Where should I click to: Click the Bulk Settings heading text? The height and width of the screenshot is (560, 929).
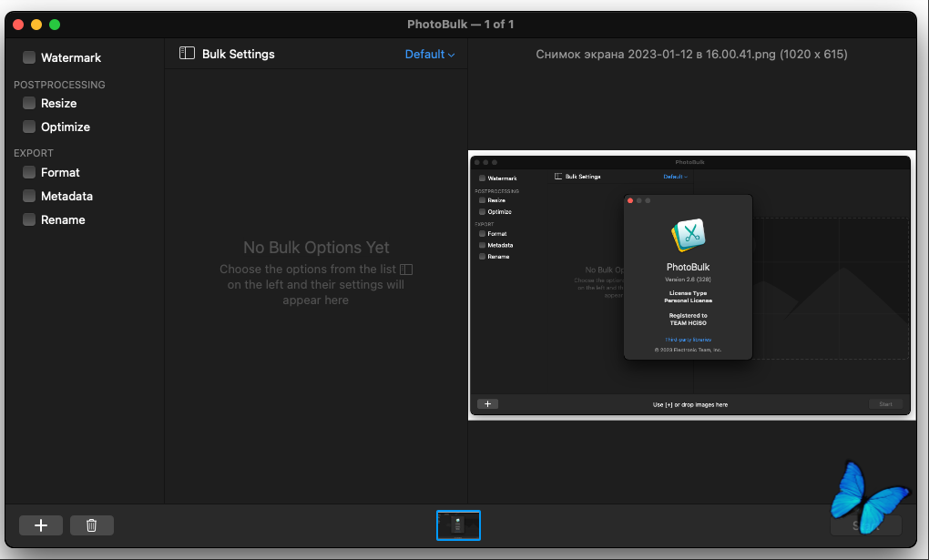coord(239,54)
